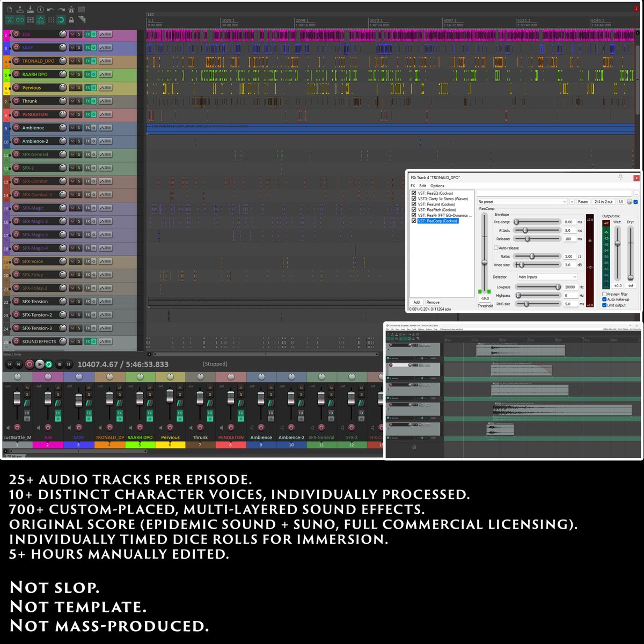The image size is (644, 644).
Task: Enable the Auto release checkbox
Action: coord(496,248)
